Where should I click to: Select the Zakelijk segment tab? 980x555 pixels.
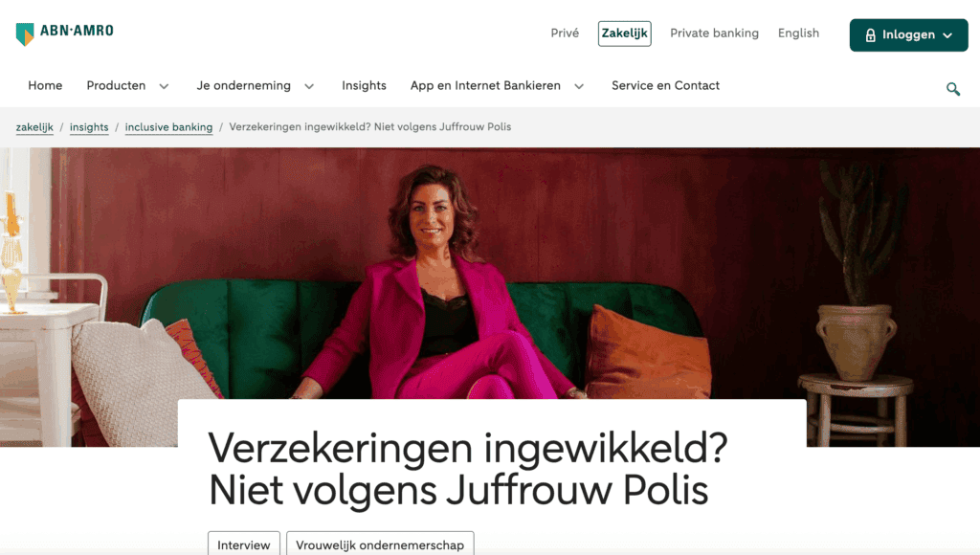coord(624,33)
